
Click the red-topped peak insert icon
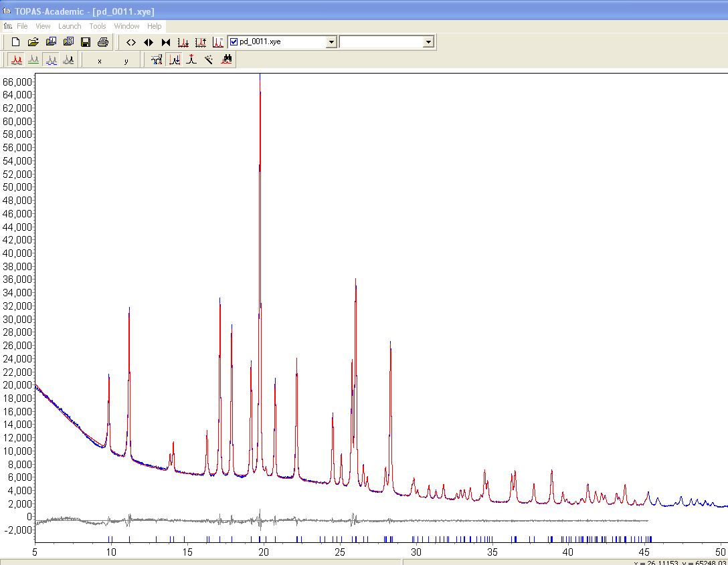tap(191, 60)
